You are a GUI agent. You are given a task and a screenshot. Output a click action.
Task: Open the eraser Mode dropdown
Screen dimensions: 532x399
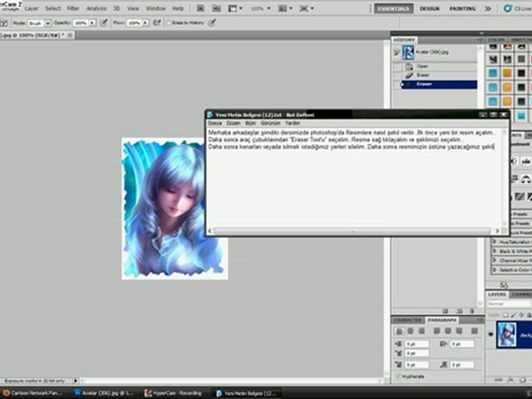click(40, 23)
